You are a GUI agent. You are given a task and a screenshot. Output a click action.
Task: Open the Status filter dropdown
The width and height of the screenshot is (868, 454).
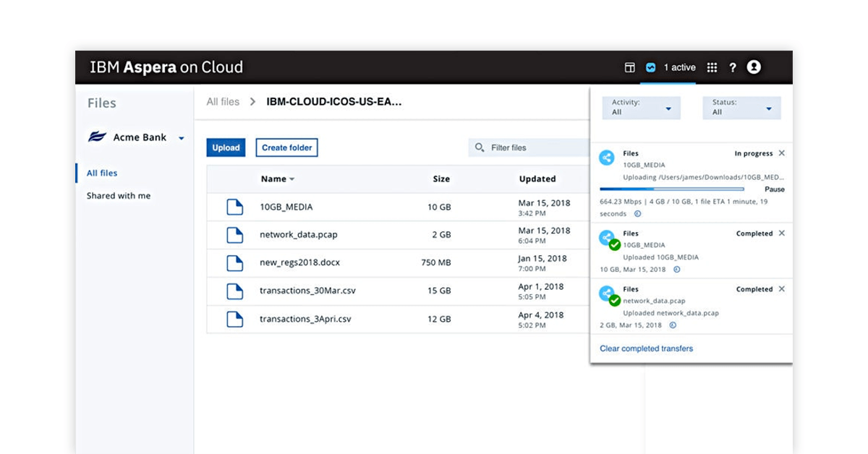(x=741, y=108)
